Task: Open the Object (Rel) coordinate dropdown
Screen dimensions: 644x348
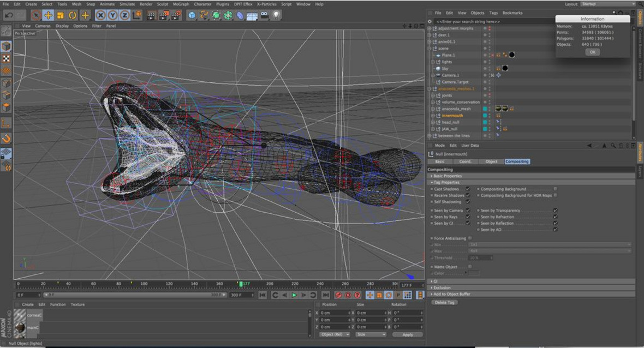Action: tap(335, 334)
